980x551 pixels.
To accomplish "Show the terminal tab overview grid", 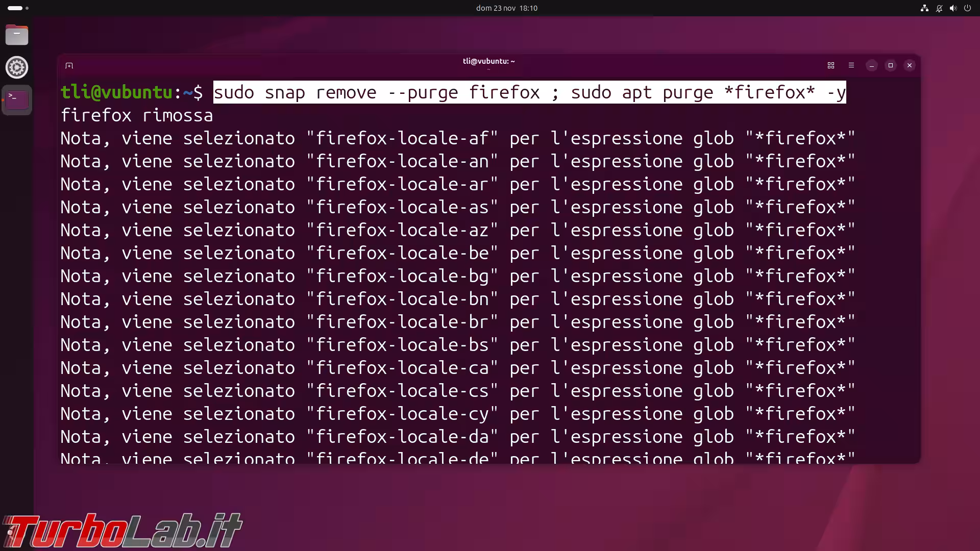I will (x=830, y=65).
